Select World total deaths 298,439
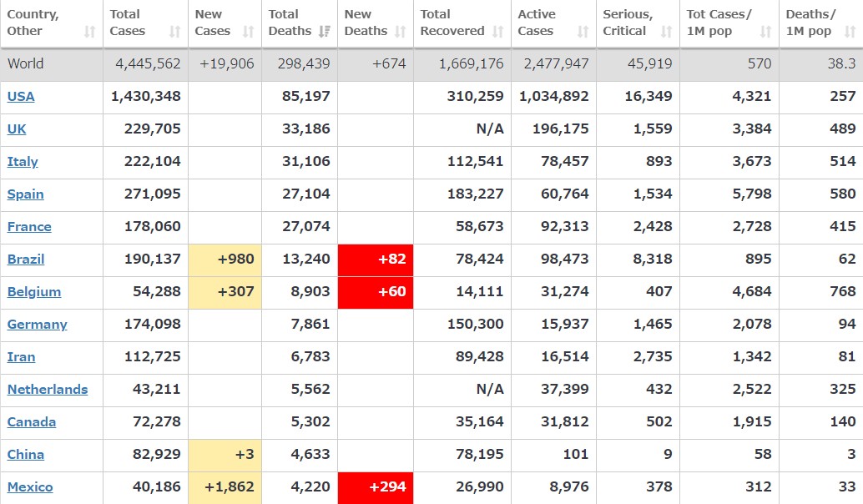Viewport: 863px width, 504px height. [304, 63]
